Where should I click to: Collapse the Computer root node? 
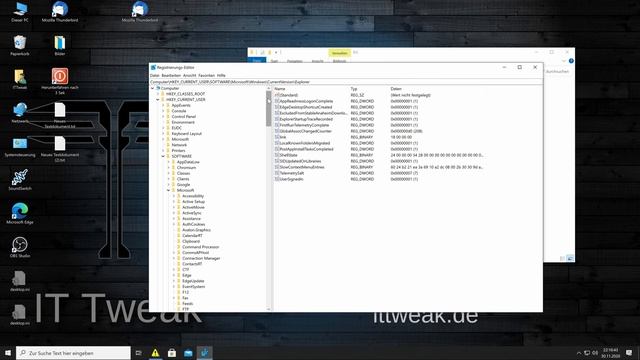click(x=153, y=88)
